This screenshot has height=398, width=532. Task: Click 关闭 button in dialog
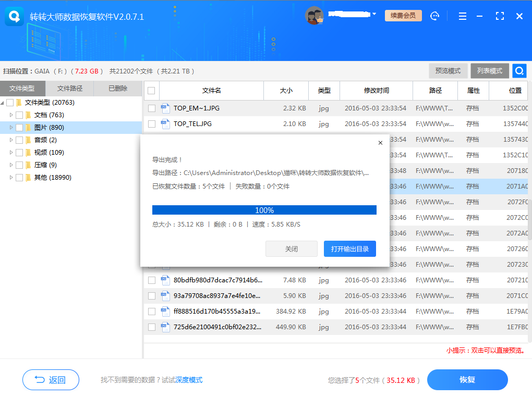[x=292, y=249]
